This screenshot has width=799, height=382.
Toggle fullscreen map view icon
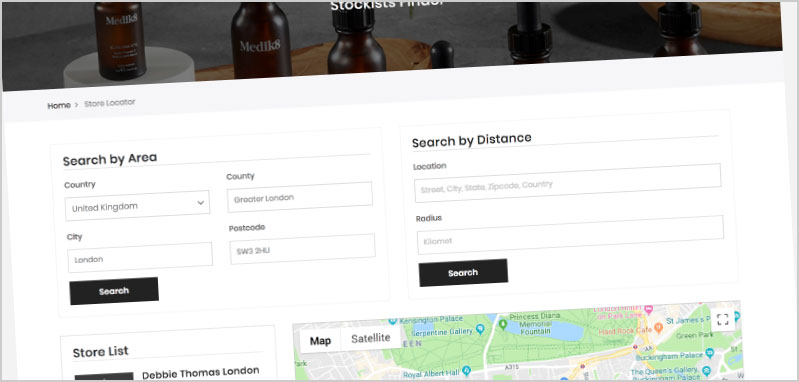point(723,319)
